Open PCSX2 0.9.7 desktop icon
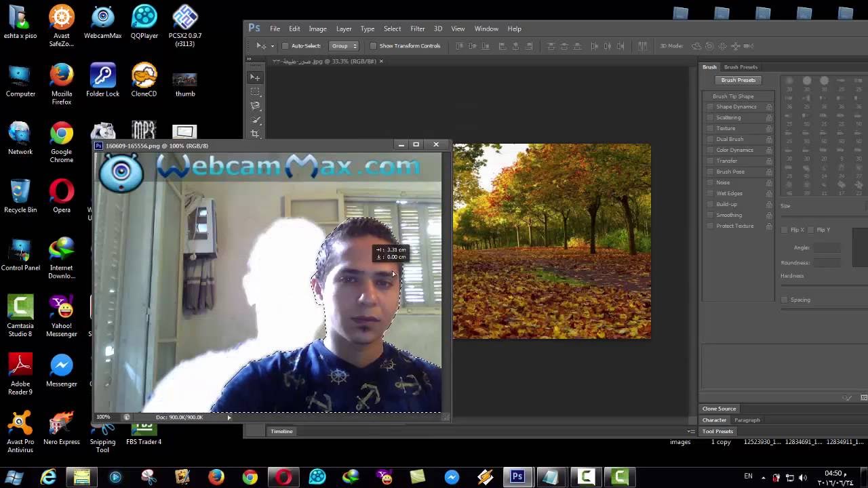Image resolution: width=868 pixels, height=488 pixels. 185,26
